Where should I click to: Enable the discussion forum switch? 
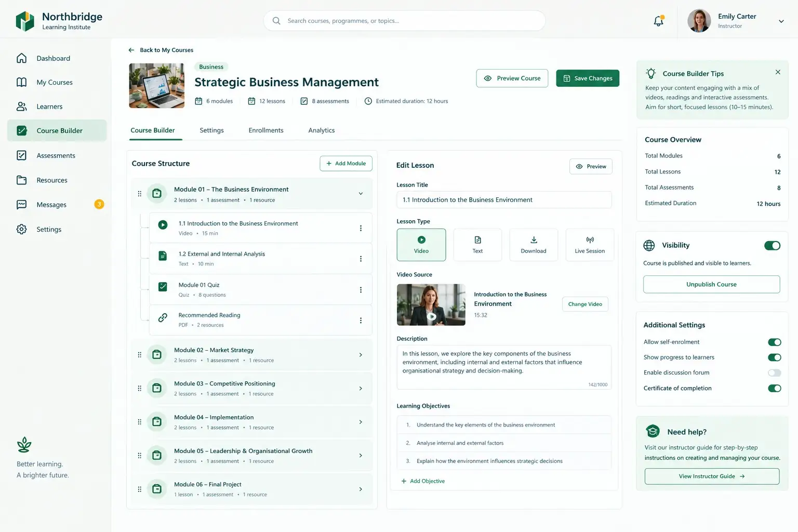click(774, 373)
